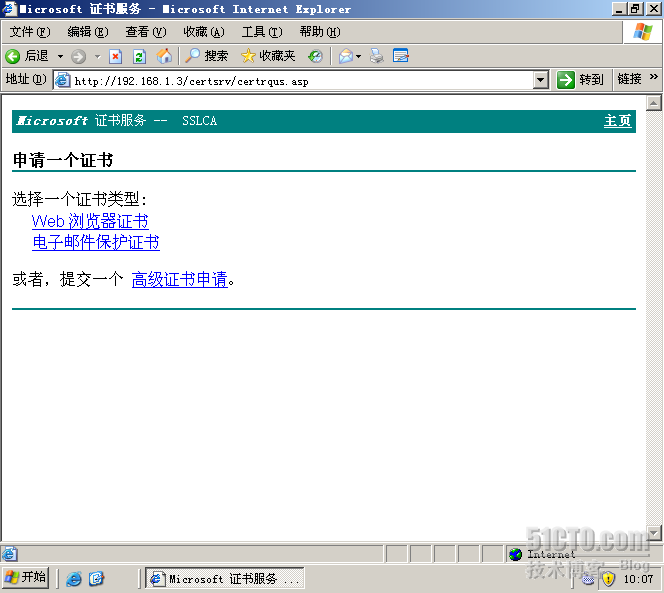This screenshot has height=593, width=664.
Task: Expand the Mail dropdown arrow
Action: (359, 56)
